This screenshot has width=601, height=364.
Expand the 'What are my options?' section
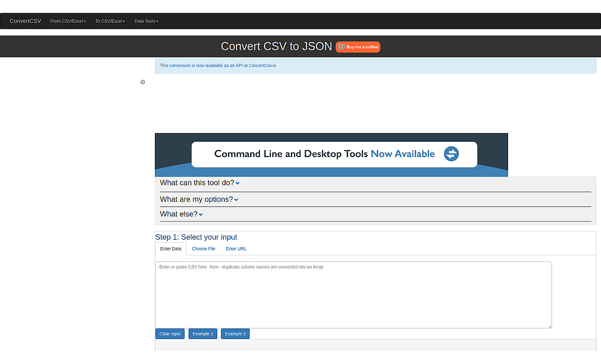pyautogui.click(x=199, y=200)
